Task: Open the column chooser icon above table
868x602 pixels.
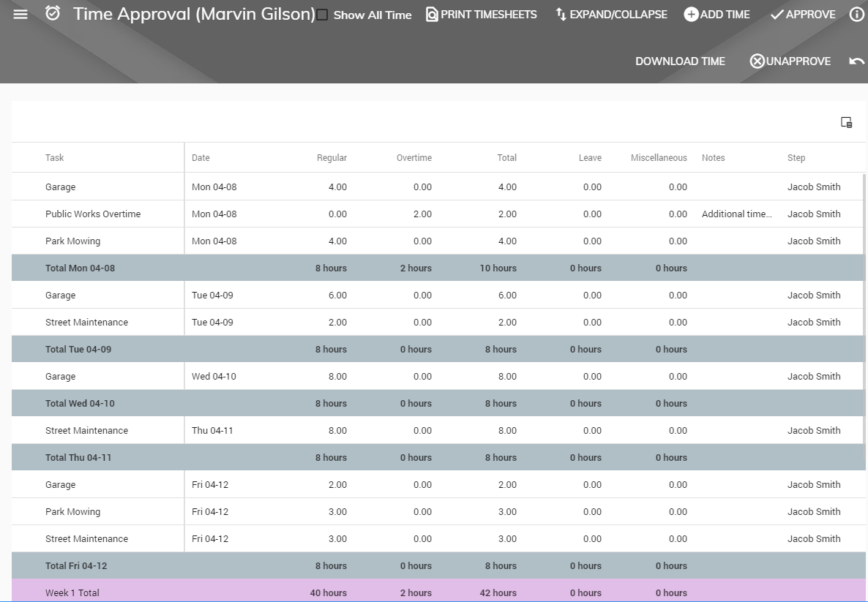Action: tap(846, 122)
